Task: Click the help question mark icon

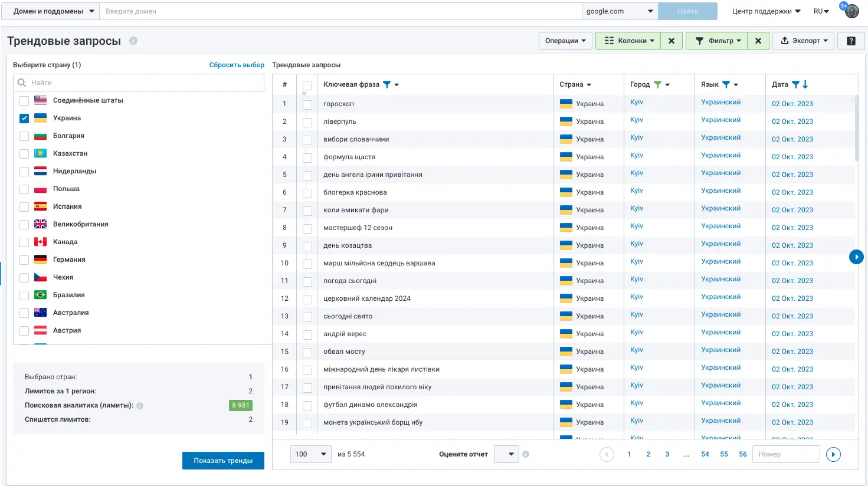Action: click(x=851, y=41)
